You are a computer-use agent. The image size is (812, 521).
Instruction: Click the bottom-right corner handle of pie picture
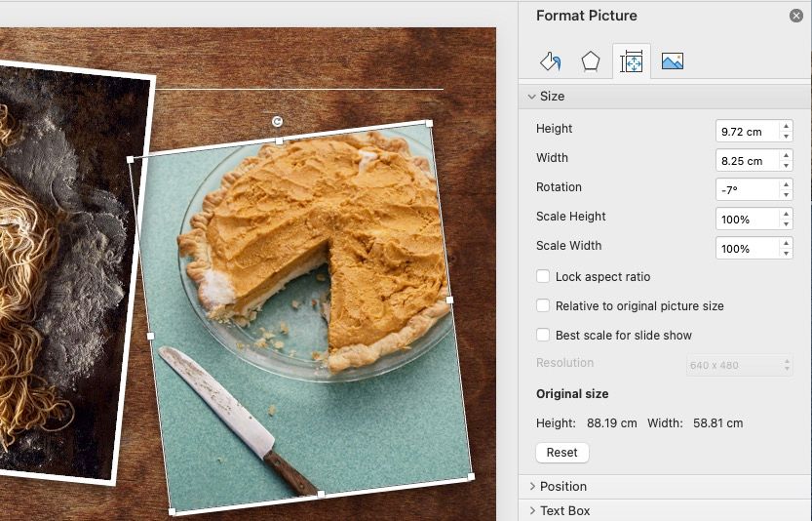(x=471, y=477)
